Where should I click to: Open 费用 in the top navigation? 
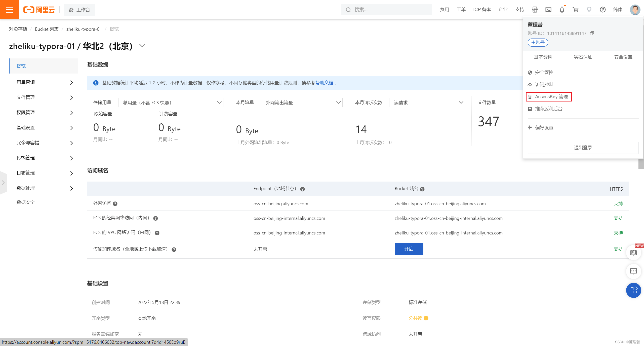click(445, 10)
